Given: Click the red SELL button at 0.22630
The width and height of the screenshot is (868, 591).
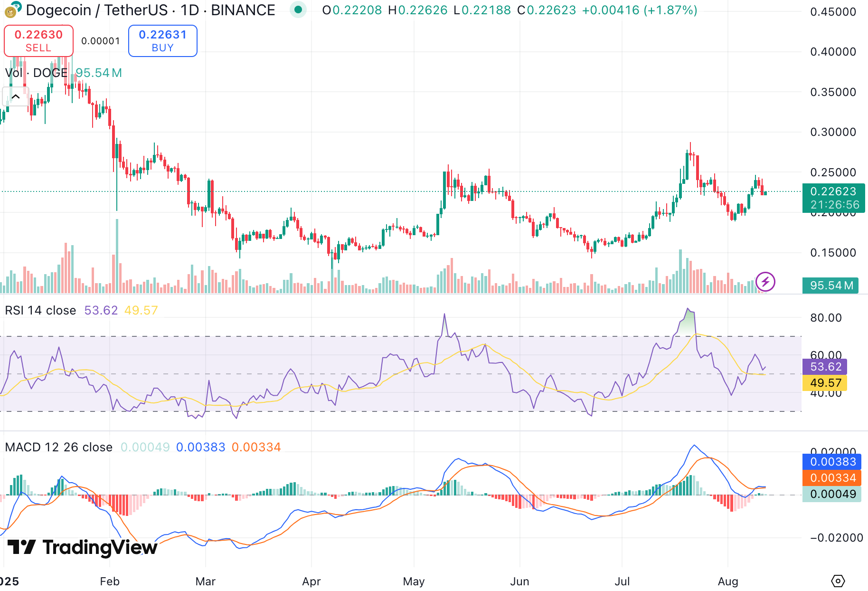Looking at the screenshot, I should (x=38, y=41).
